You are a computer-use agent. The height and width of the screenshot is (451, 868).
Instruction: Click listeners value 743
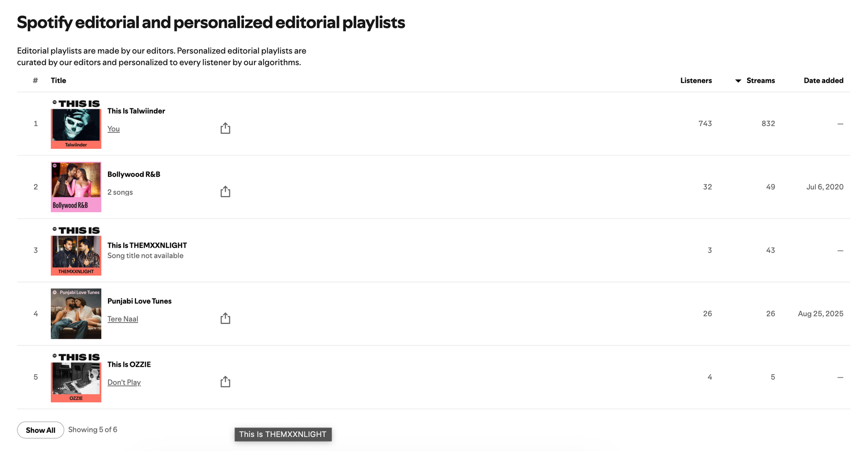click(x=705, y=123)
